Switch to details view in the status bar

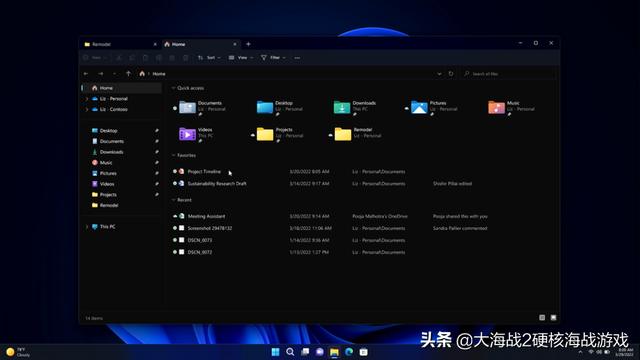click(542, 318)
